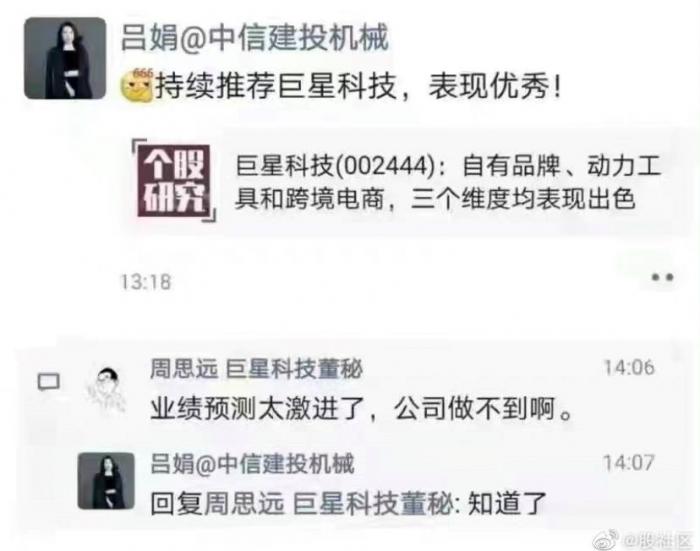Open 周思远's sketch-style avatar
The height and width of the screenshot is (551, 700).
click(106, 390)
